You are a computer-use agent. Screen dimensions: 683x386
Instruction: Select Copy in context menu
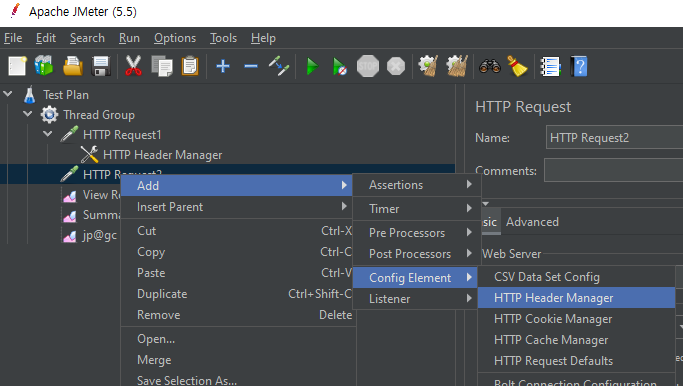238,252
